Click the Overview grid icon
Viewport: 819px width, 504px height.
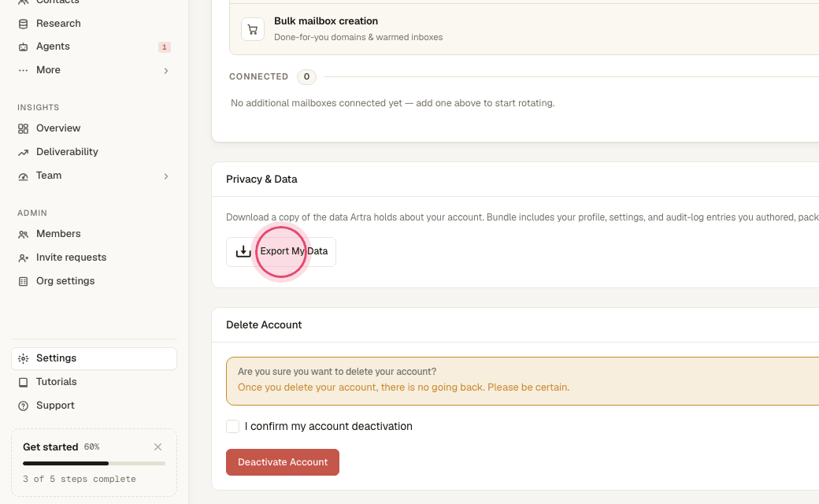point(23,129)
